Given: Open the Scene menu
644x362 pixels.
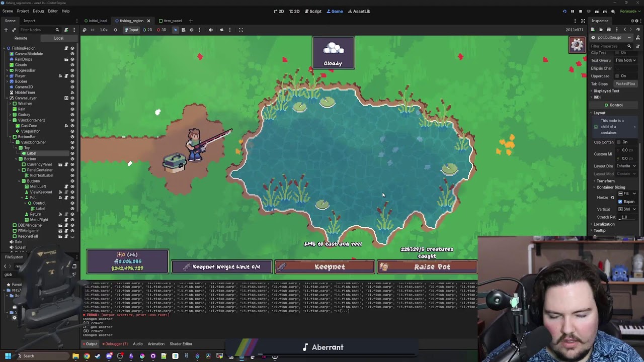Looking at the screenshot, I should click(8, 11).
